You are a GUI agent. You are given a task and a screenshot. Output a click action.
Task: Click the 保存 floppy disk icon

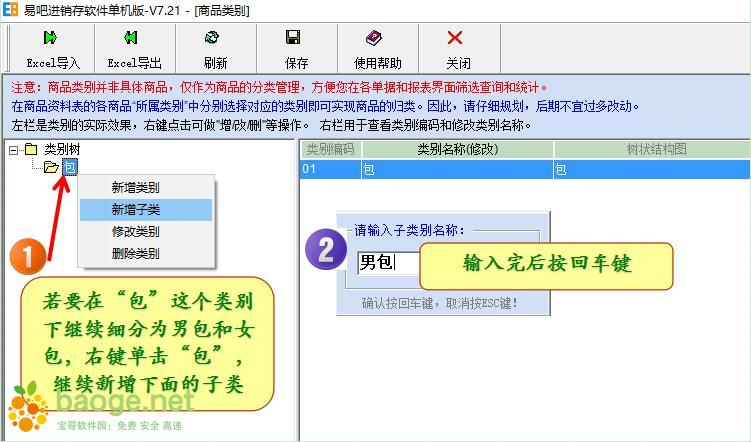pos(293,38)
